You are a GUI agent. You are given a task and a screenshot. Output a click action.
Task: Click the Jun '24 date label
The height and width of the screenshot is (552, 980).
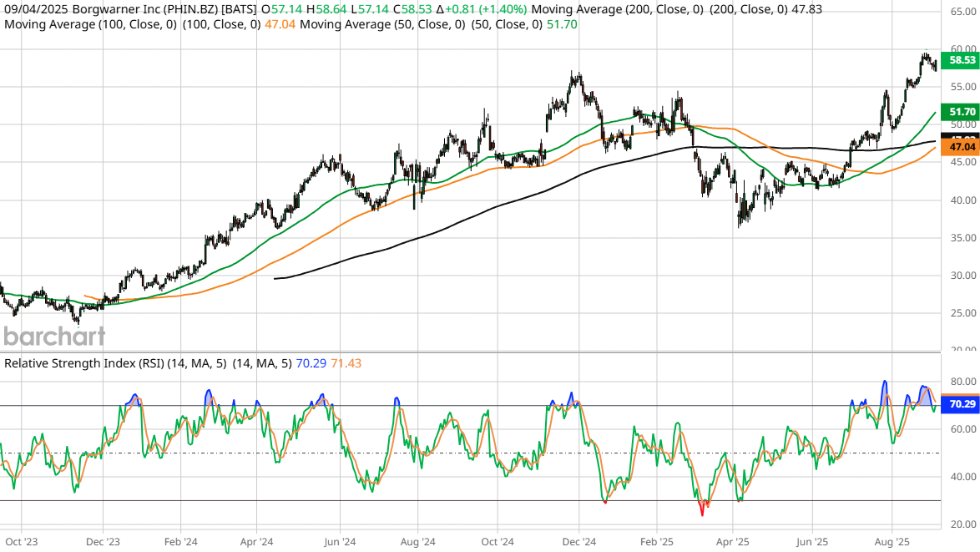point(340,541)
